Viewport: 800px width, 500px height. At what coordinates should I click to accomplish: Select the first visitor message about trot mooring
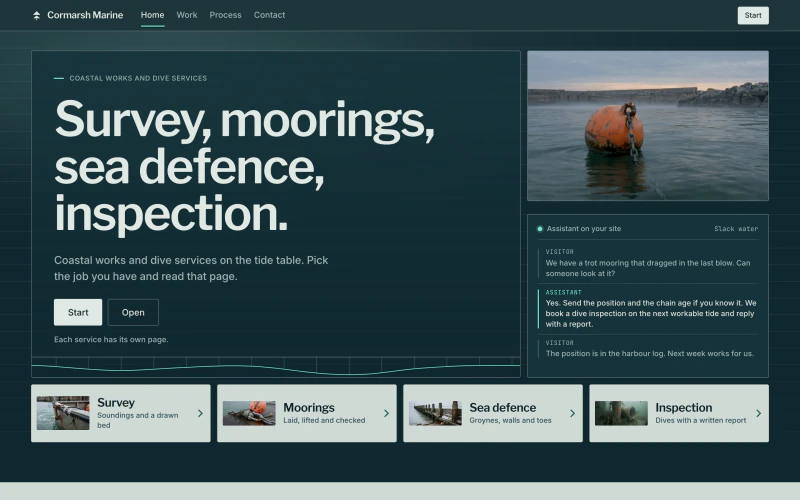click(648, 263)
